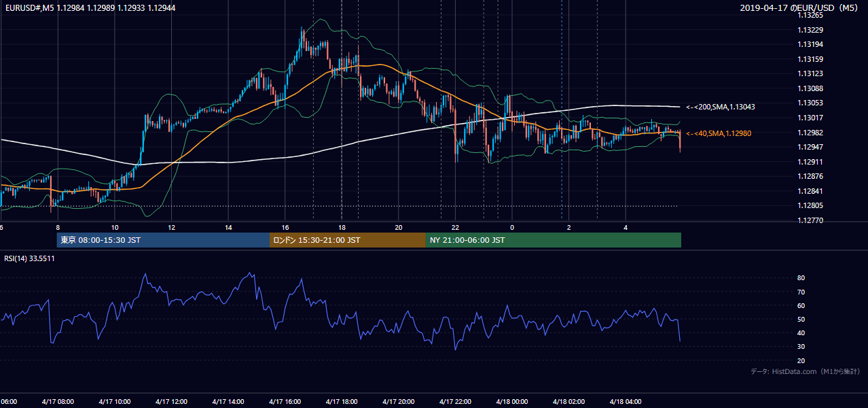Click price level 1.12947 on axis
Viewport: 868px width, 408px height.
[x=811, y=147]
